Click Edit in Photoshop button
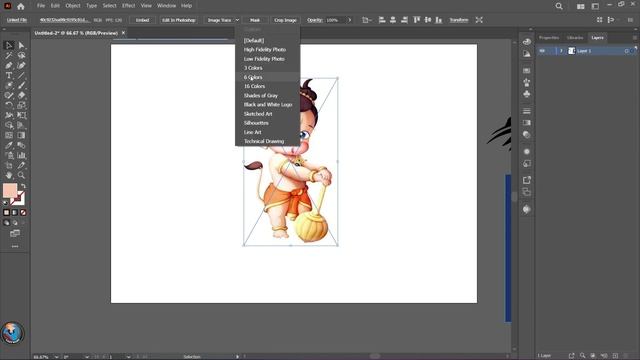640x360 pixels. point(179,20)
